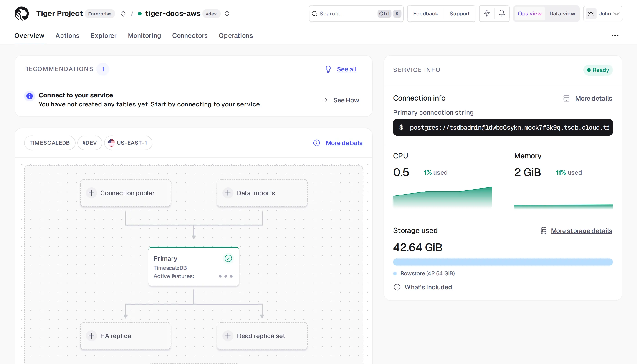Switch to Data view
This screenshot has height=364, width=637.
click(x=562, y=13)
